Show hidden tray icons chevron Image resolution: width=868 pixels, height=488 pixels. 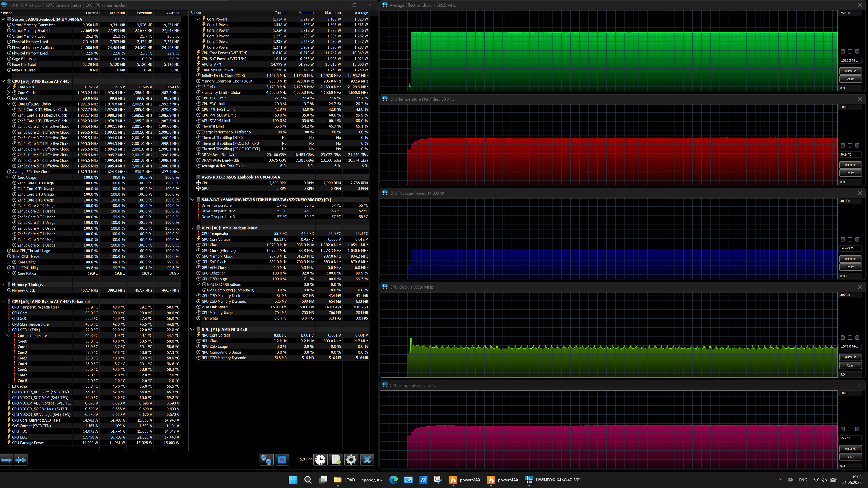779,480
